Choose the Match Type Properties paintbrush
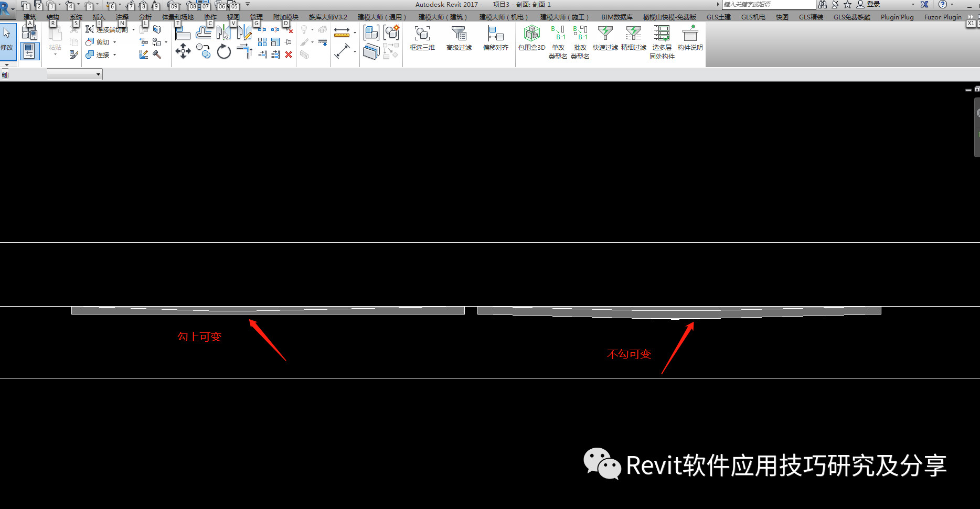 pyautogui.click(x=74, y=55)
